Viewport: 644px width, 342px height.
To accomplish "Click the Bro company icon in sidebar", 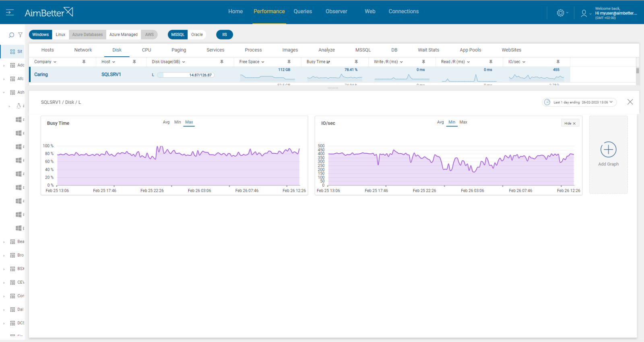I will (12, 255).
